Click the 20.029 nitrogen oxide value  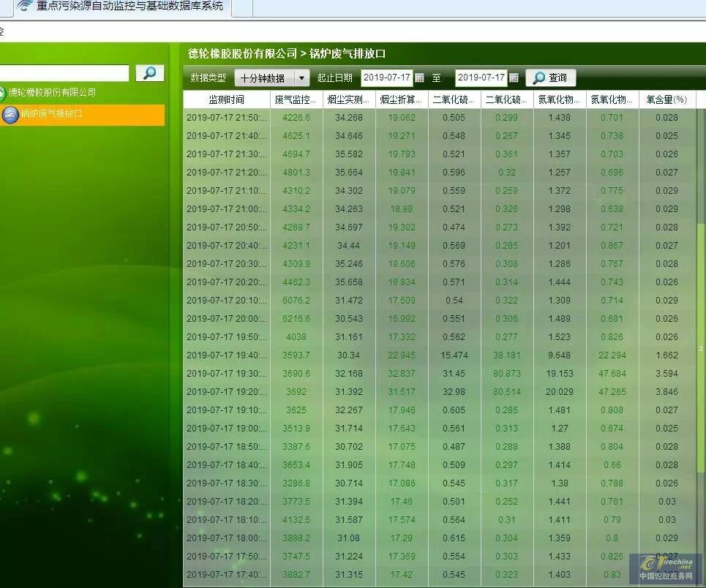click(559, 392)
